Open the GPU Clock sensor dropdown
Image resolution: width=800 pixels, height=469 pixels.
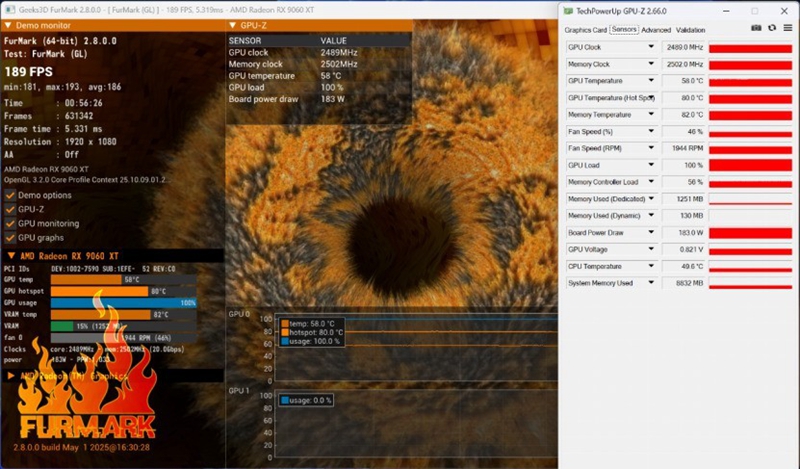click(651, 47)
